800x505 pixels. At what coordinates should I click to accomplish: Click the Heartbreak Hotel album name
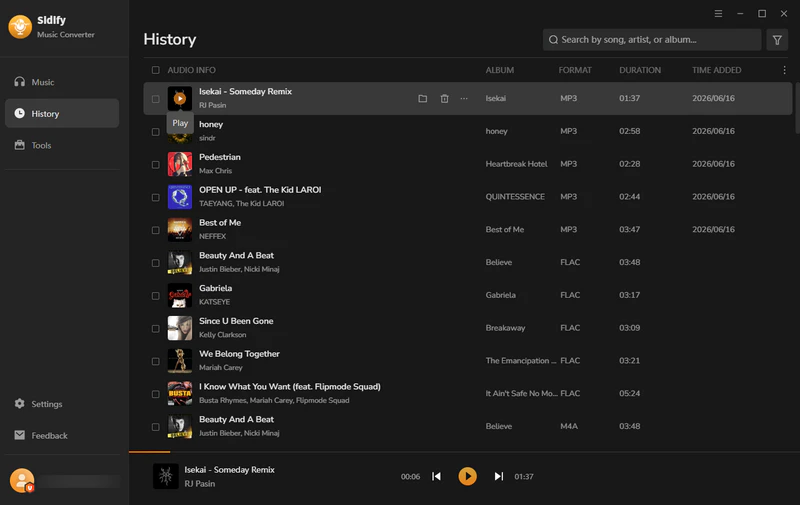[516, 164]
